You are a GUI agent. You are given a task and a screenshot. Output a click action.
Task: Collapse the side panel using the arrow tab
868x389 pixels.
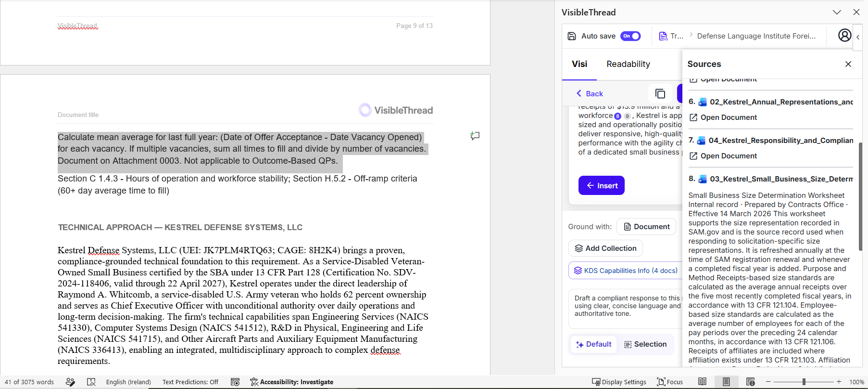click(858, 37)
